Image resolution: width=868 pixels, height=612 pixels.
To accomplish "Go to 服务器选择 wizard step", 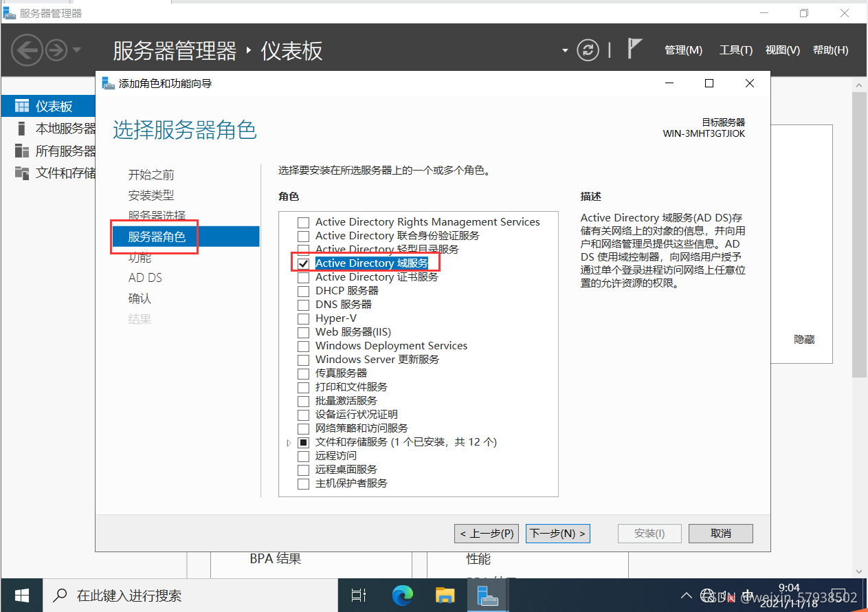I will coord(157,216).
